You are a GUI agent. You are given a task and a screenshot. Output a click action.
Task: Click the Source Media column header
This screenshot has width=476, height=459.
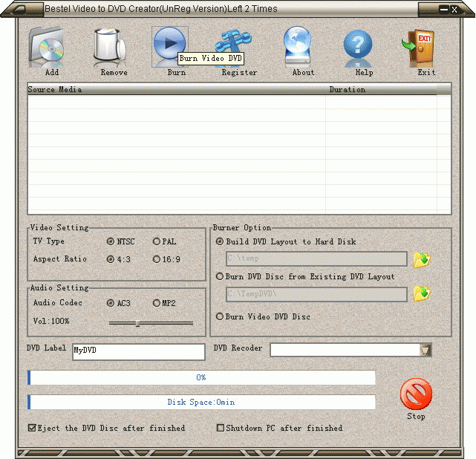[176, 90]
